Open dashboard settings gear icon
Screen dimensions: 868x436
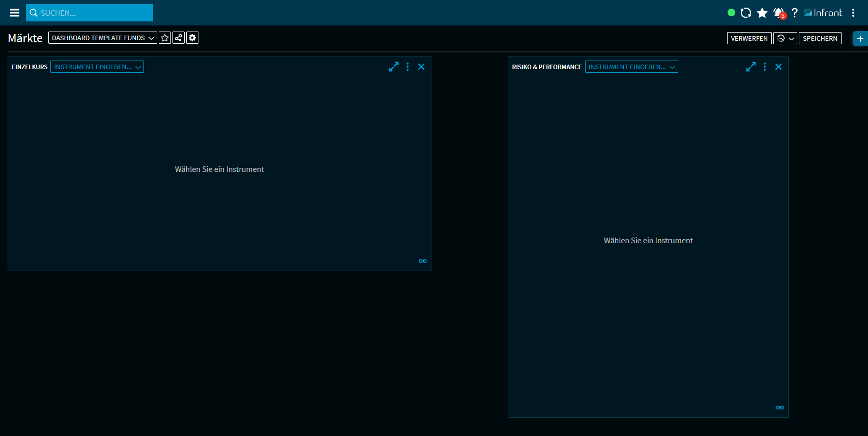[x=192, y=38]
